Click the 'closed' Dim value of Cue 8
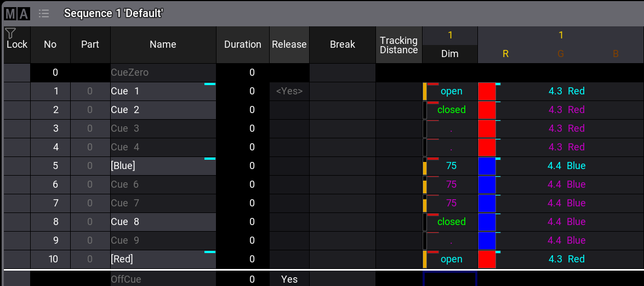Screen dimensions: 644x286 coord(452,222)
